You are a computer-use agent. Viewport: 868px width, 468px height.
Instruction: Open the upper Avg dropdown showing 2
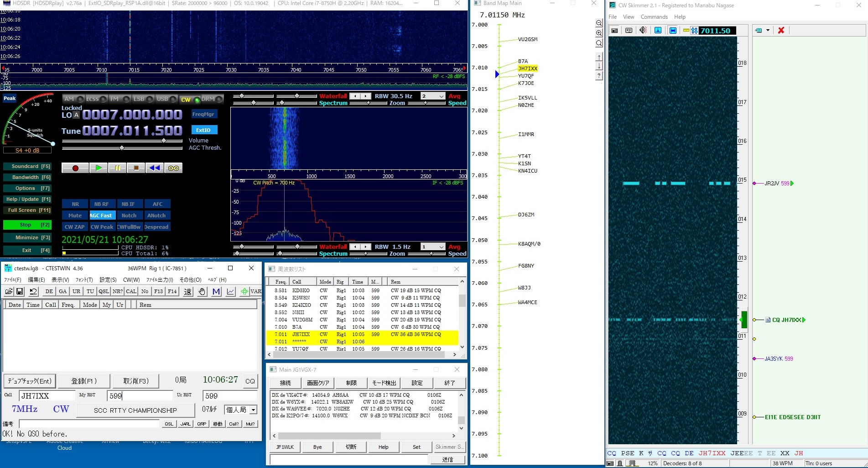click(433, 96)
